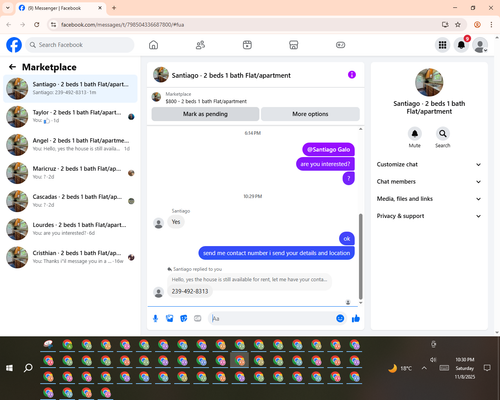Open the Gaming tab icon
This screenshot has height=400, width=500.
pos(340,45)
